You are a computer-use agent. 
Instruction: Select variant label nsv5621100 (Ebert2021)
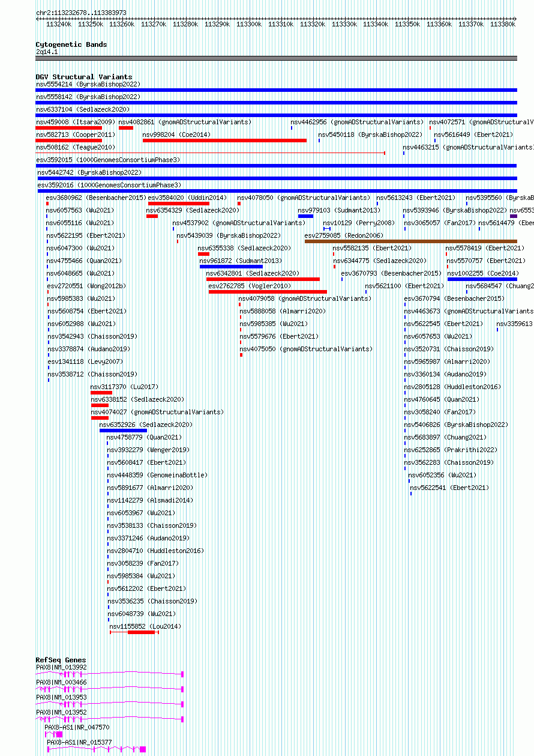[404, 286]
